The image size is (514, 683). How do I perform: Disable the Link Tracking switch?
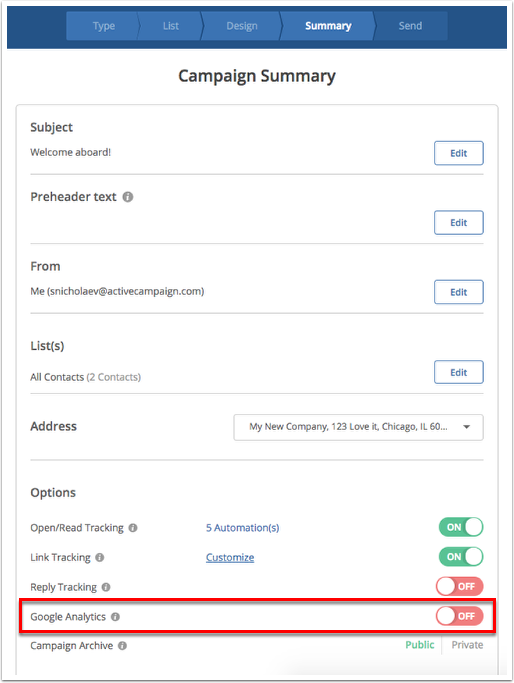point(461,557)
